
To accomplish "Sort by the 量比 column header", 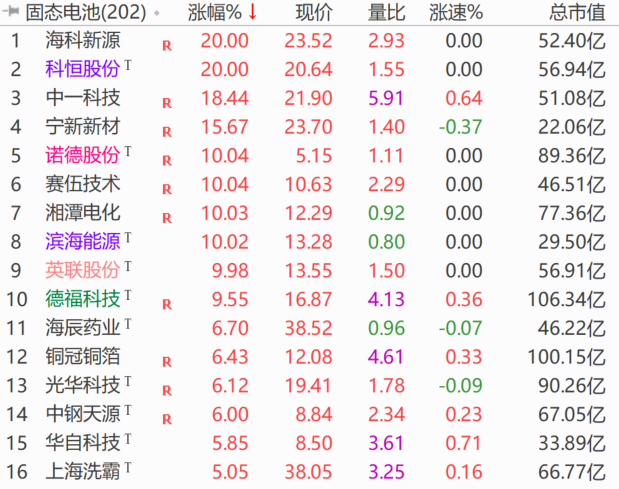I will pyautogui.click(x=386, y=12).
